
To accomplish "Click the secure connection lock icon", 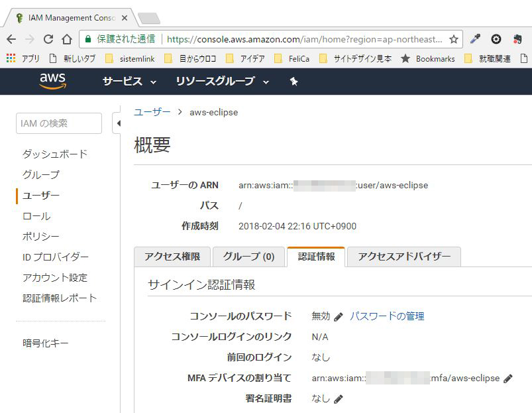I will click(x=88, y=39).
